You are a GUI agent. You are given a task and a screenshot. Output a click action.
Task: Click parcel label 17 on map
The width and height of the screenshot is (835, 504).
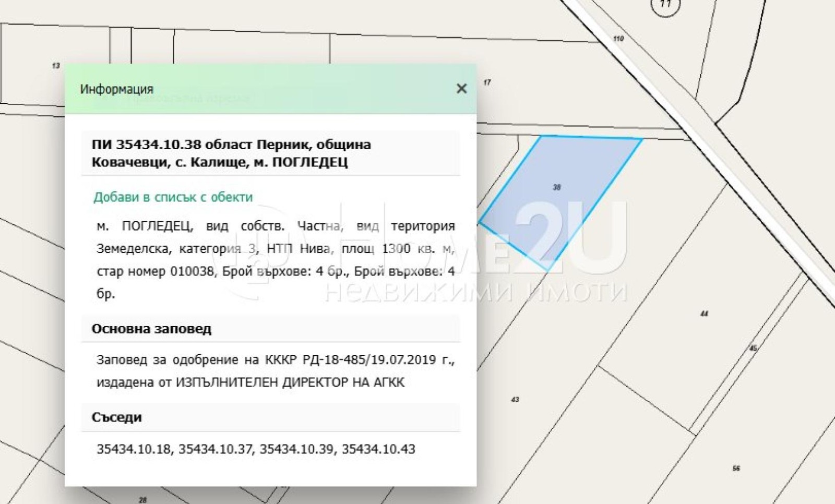pos(487,82)
